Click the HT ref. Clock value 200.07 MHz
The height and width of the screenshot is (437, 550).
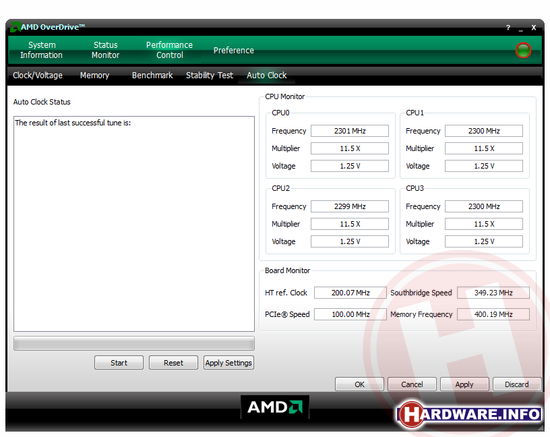pos(350,293)
